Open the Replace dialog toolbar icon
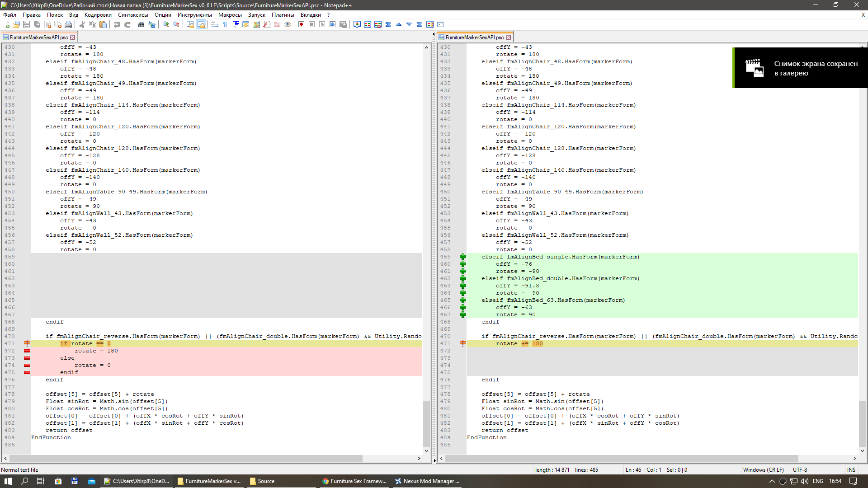Image resolution: width=868 pixels, height=488 pixels. (x=152, y=24)
